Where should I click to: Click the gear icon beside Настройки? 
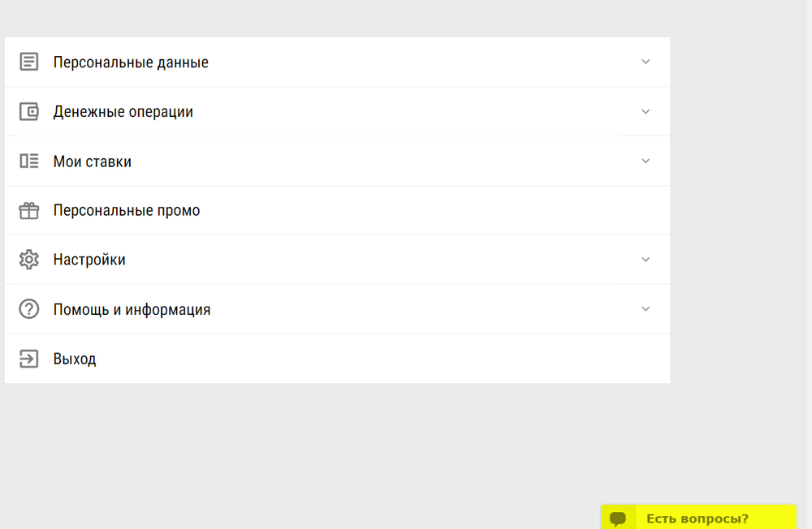pos(29,260)
